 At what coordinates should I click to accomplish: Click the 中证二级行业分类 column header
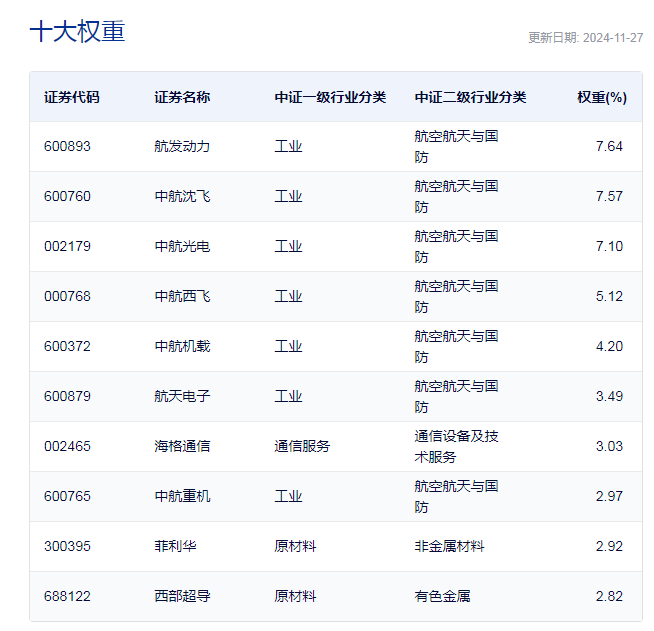[x=470, y=97]
